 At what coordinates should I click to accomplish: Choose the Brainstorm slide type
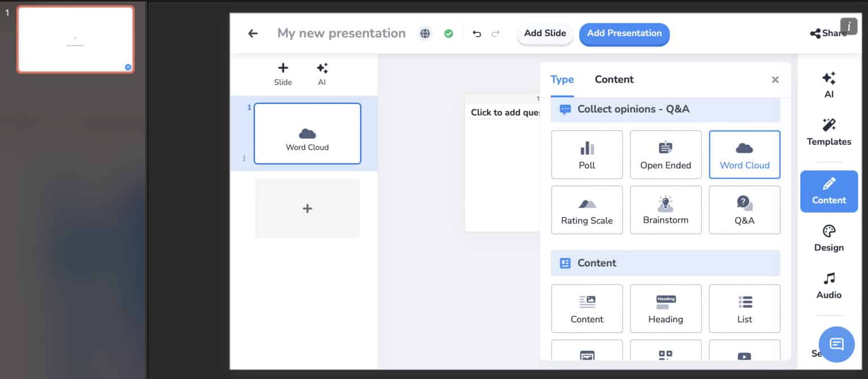click(x=665, y=210)
